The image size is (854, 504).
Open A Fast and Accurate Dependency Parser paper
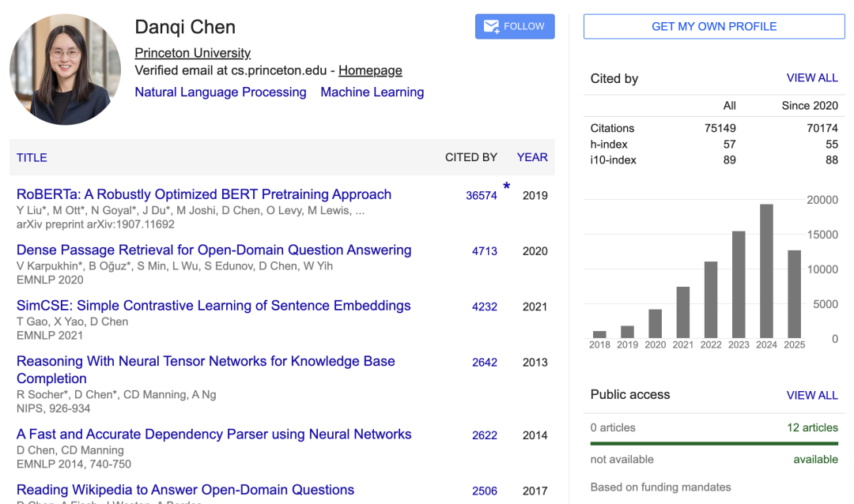[x=214, y=434]
